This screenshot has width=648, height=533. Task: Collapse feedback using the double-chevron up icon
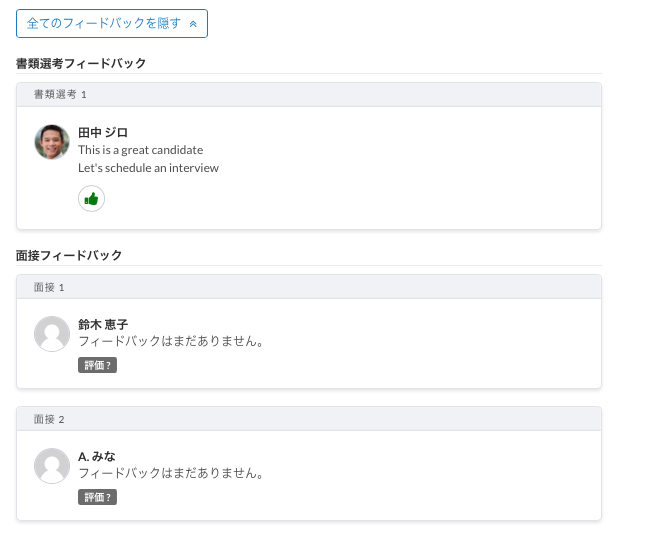click(193, 23)
